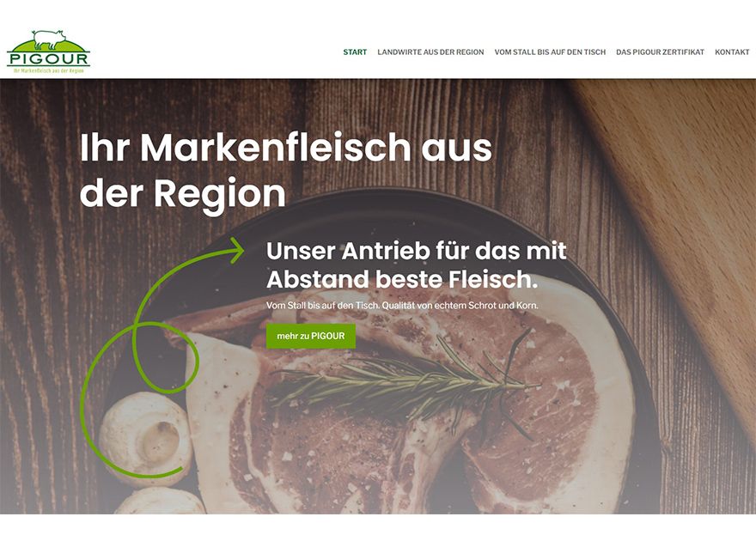Click the pig silhouette atop the logo
Screen dimensions: 756x541
point(49,40)
